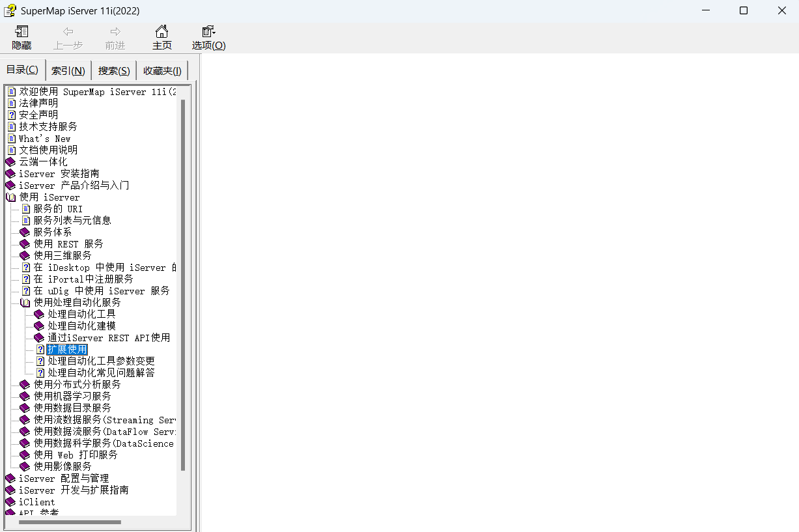The width and height of the screenshot is (799, 532).
Task: Expand book icon of 使用机器学习服务
Action: pos(25,396)
